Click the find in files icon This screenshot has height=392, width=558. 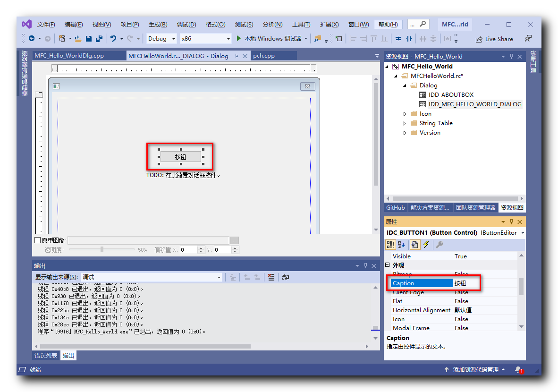pyautogui.click(x=318, y=38)
